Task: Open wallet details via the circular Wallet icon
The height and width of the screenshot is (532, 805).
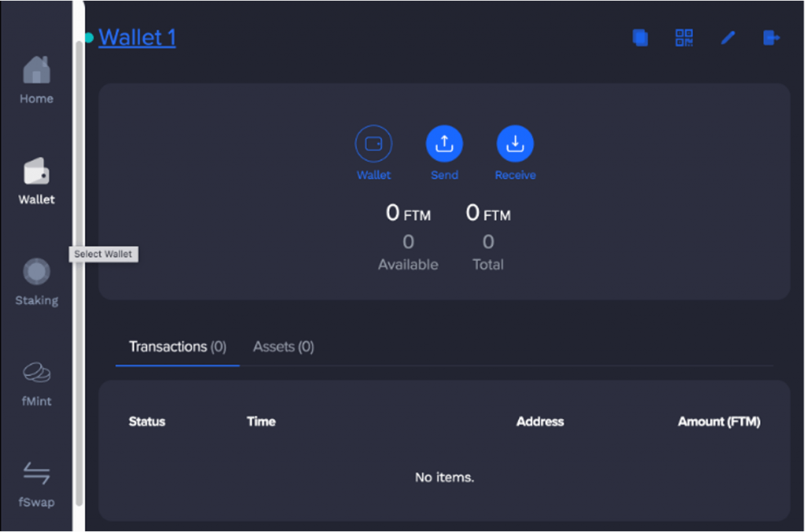Action: (x=373, y=143)
